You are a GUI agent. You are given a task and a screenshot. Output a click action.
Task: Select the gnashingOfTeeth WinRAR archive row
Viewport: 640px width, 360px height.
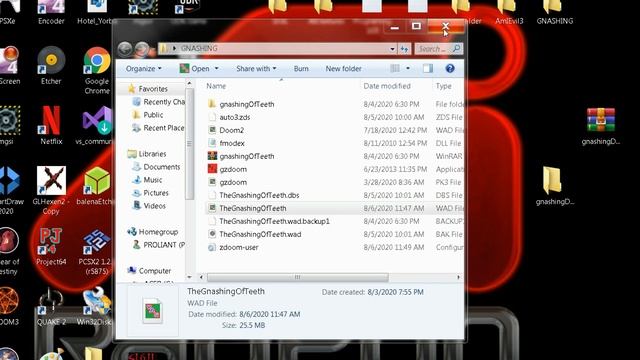tap(335, 156)
